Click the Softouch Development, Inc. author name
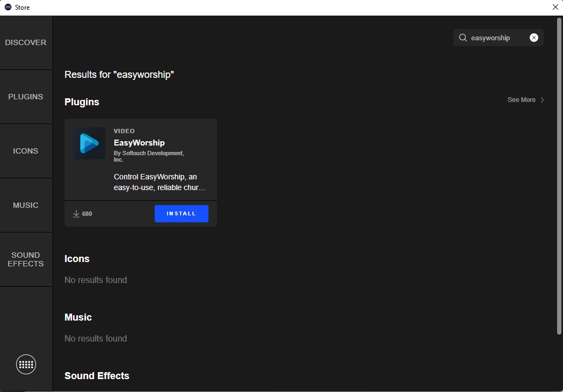This screenshot has width=563, height=392. coord(149,156)
